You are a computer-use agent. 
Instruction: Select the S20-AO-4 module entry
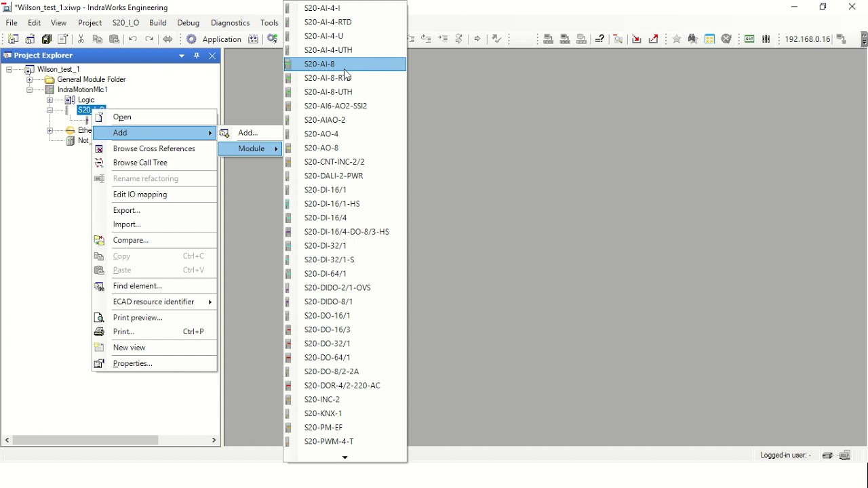coord(345,134)
